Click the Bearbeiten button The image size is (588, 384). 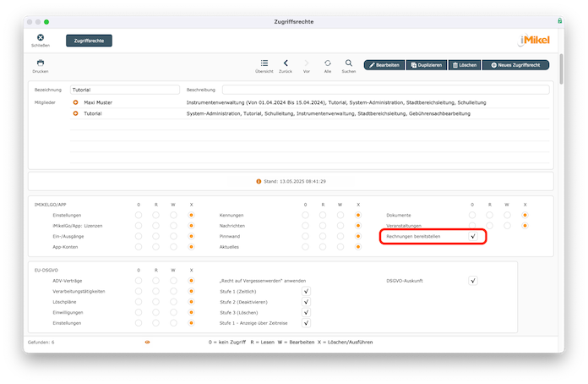coord(384,65)
